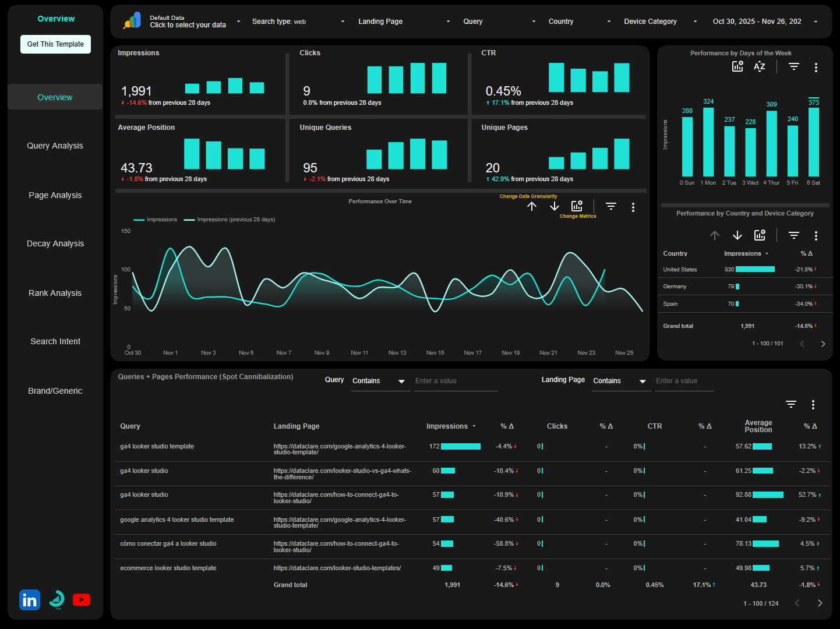Screen dimensions: 840x629
Task: Switch to the Decay Analysis page
Action: [55, 243]
